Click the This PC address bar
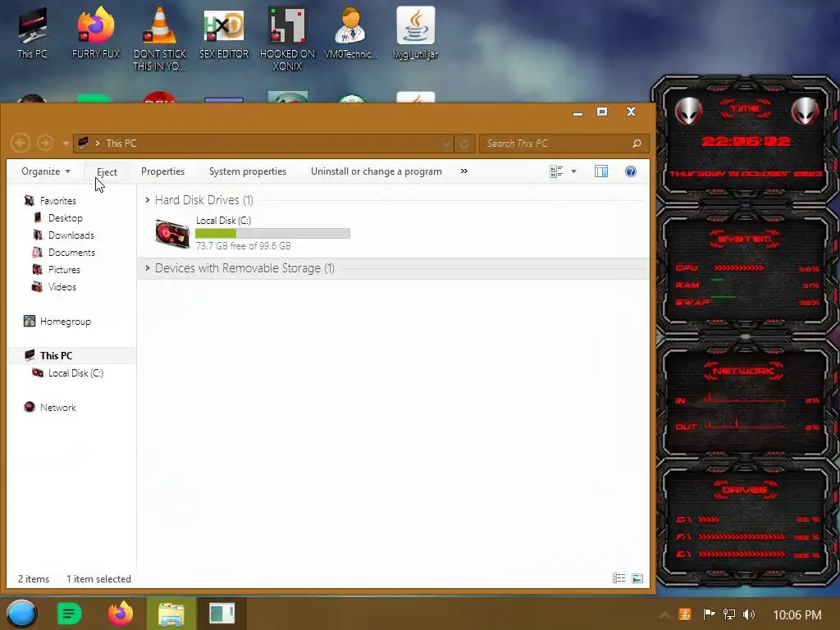The width and height of the screenshot is (840, 630). coord(262,143)
